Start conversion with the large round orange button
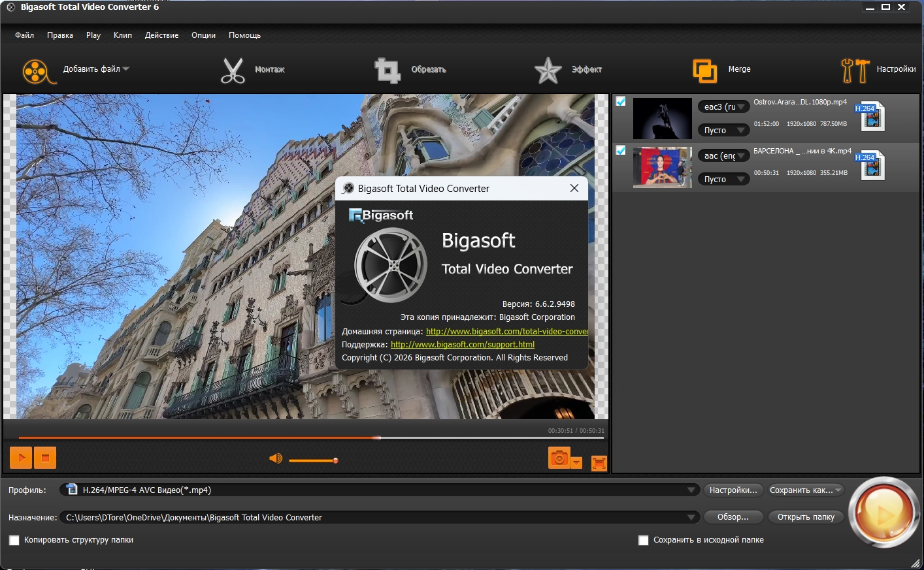This screenshot has height=570, width=924. pos(884,513)
